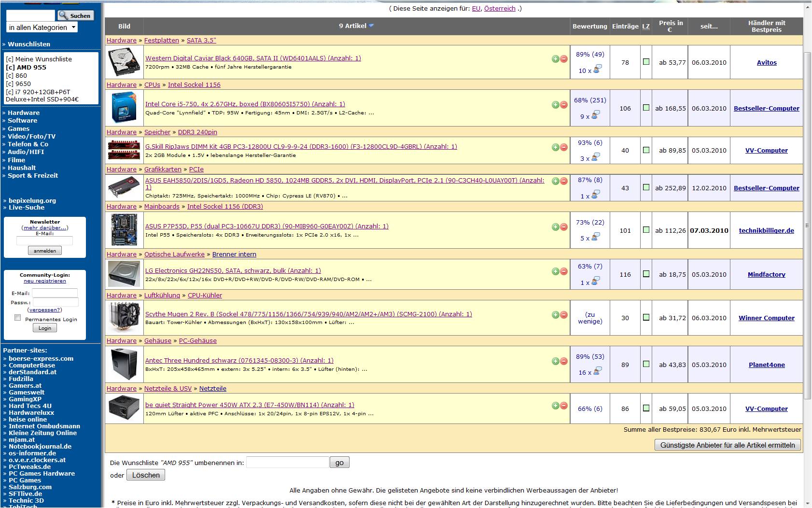
Task: Open Telefon & Co category in sidebar
Action: coord(28,144)
